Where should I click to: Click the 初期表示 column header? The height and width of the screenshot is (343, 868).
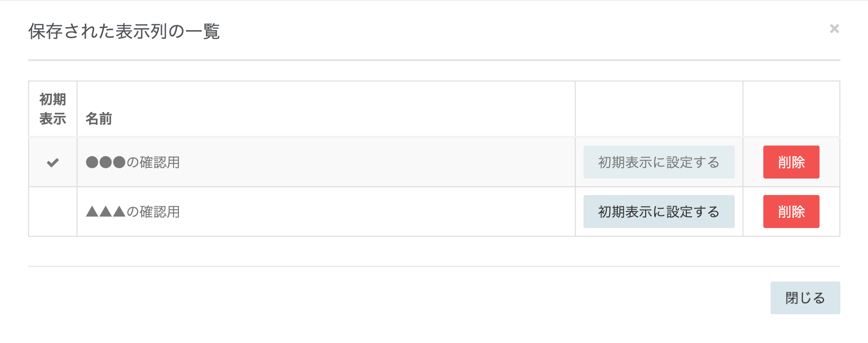[x=53, y=109]
